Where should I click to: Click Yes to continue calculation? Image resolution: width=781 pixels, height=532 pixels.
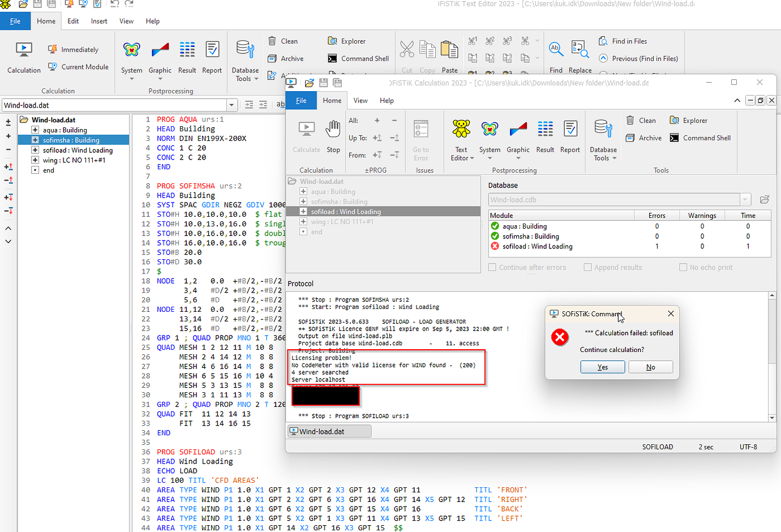(x=603, y=367)
